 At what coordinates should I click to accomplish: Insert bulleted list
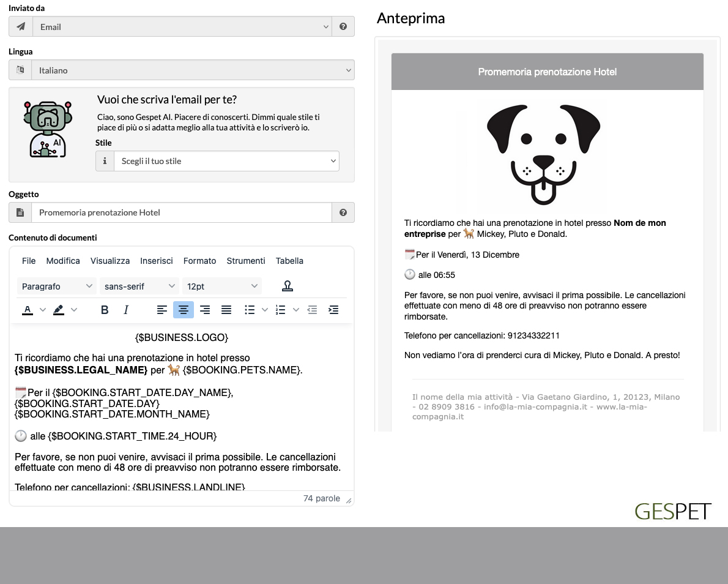(x=250, y=309)
